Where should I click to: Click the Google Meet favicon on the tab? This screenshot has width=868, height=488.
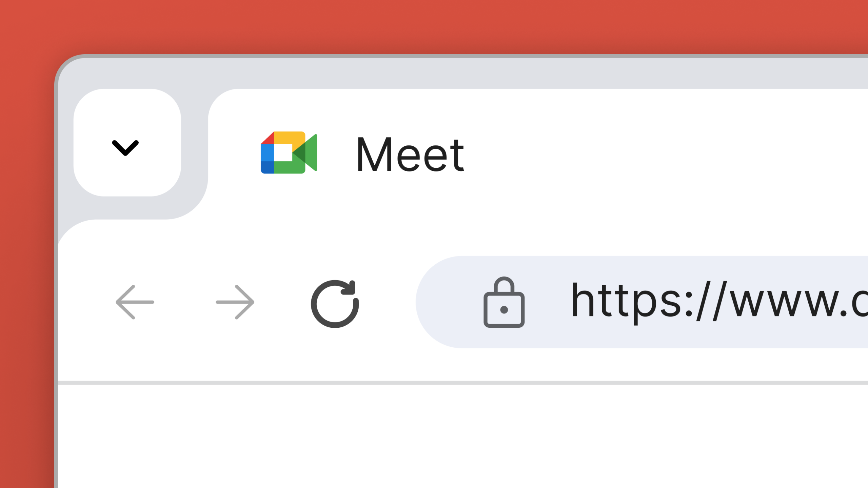[289, 152]
